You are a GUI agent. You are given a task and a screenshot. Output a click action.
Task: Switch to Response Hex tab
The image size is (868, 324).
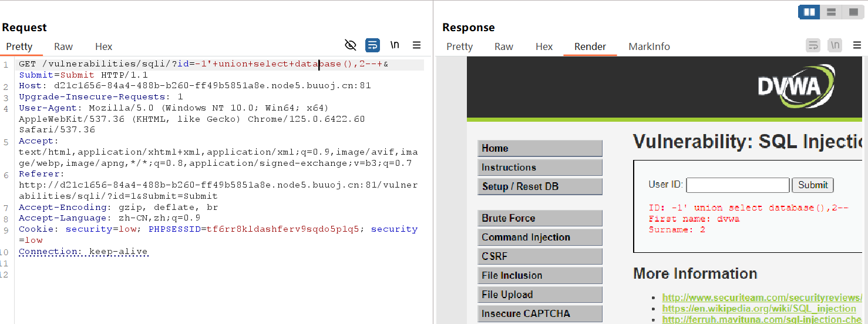point(544,46)
